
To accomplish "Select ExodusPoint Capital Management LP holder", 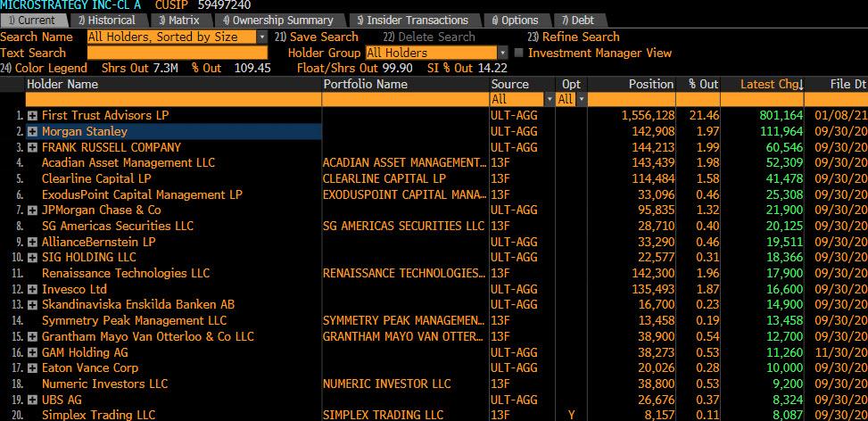I will point(142,194).
